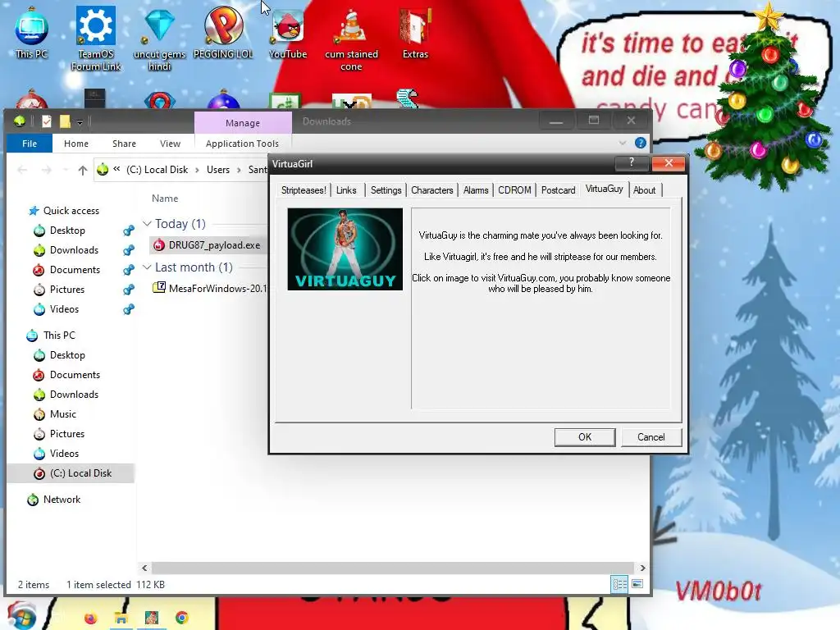This screenshot has width=840, height=630.
Task: Select Quick access in navigation pane
Action: pos(71,211)
